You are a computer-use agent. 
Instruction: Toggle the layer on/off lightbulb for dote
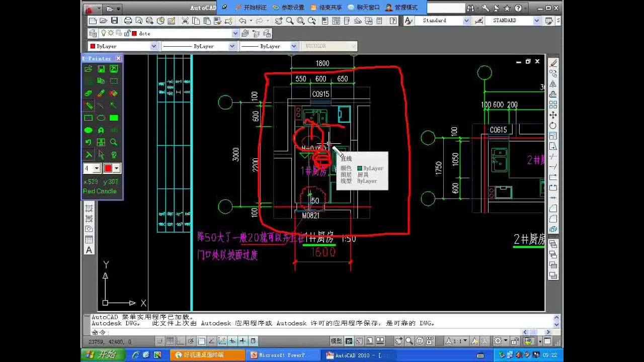[104, 33]
